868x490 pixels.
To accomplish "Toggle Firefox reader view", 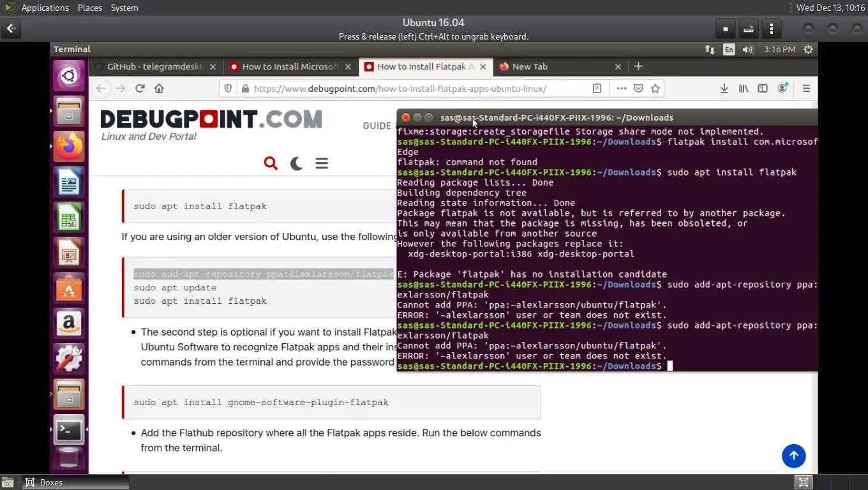I will pyautogui.click(x=597, y=89).
